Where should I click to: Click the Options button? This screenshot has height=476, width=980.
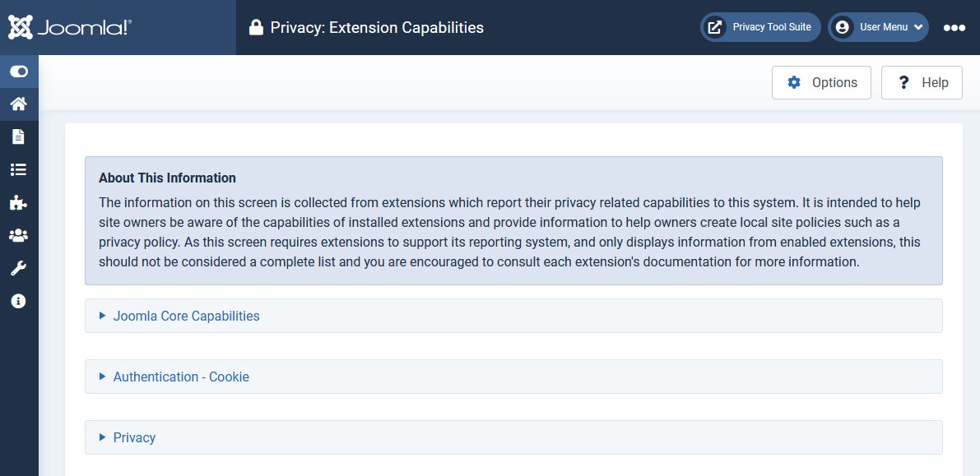point(821,82)
